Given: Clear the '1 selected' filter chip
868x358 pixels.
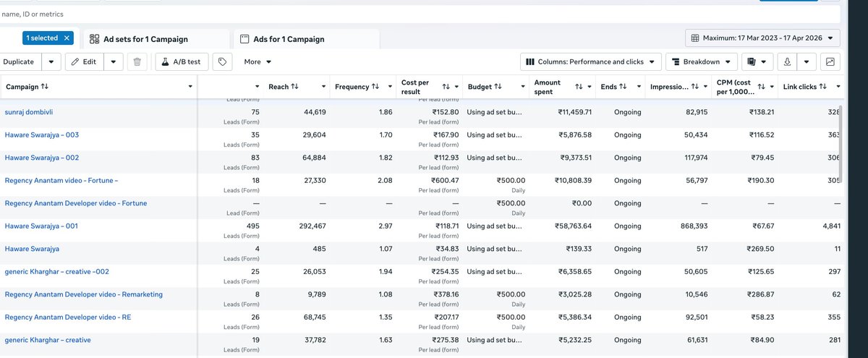Looking at the screenshot, I should tap(67, 38).
